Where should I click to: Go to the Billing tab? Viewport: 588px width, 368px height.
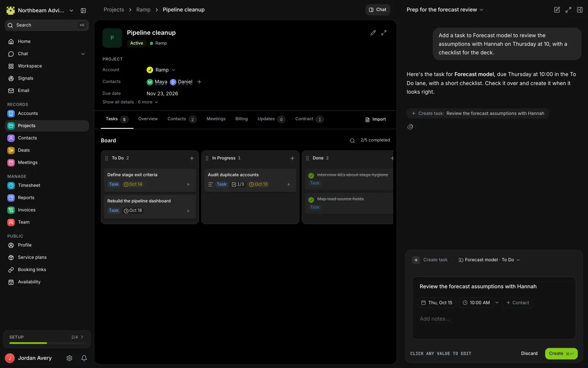click(241, 119)
